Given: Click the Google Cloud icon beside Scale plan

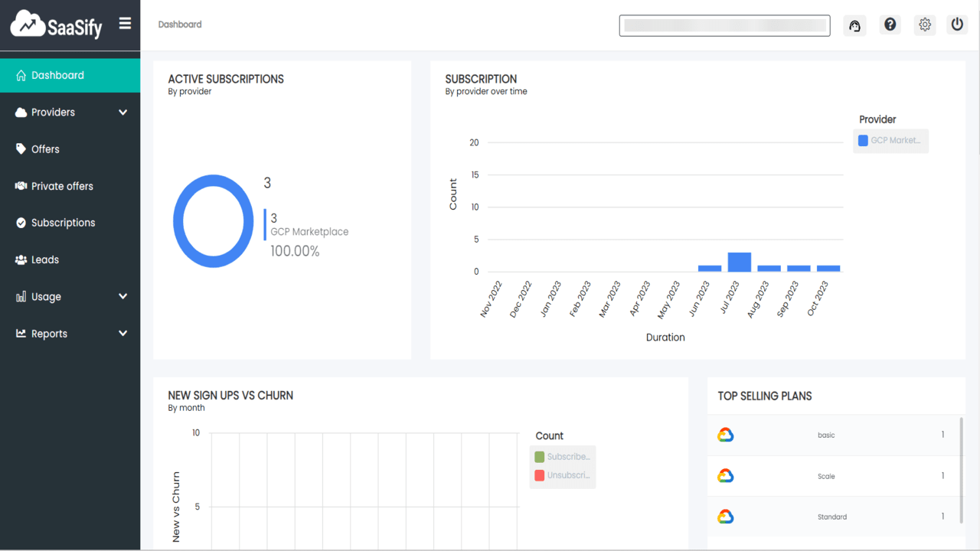Looking at the screenshot, I should [x=726, y=476].
